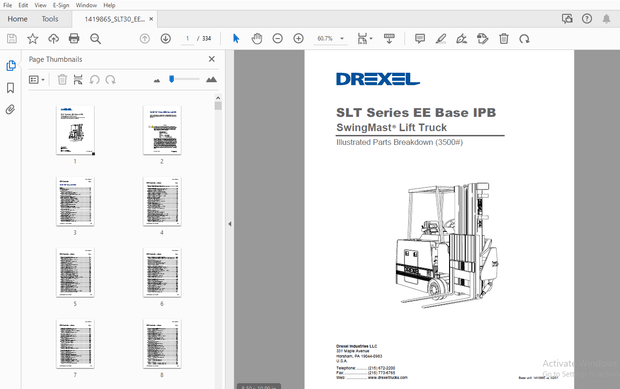The width and height of the screenshot is (620, 389).
Task: Select page 6 thumbnail
Action: tap(162, 273)
